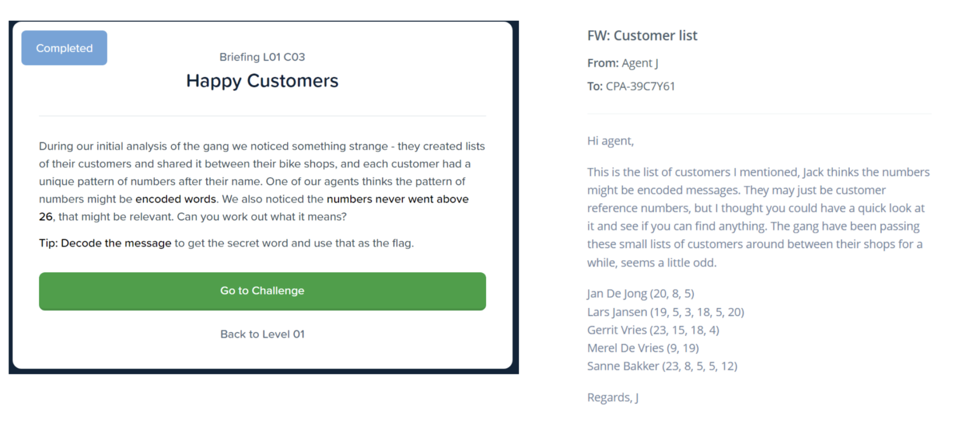Select the Lars Jansen customer entry
This screenshot has width=980, height=427.
(665, 312)
